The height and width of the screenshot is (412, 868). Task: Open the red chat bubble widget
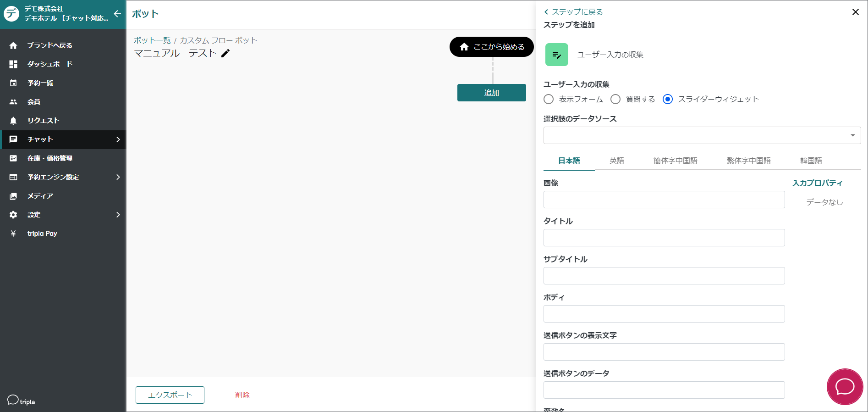point(845,387)
